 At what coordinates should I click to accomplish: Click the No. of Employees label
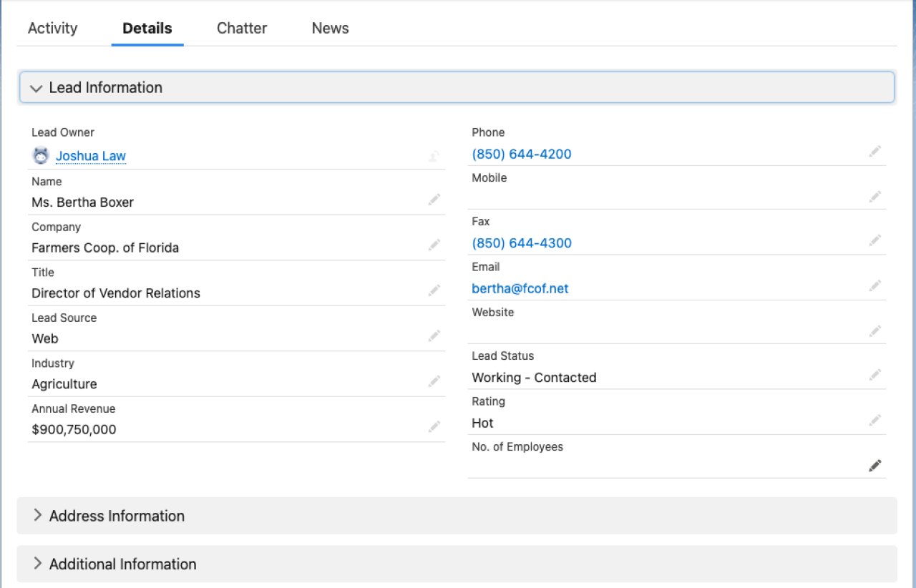517,447
